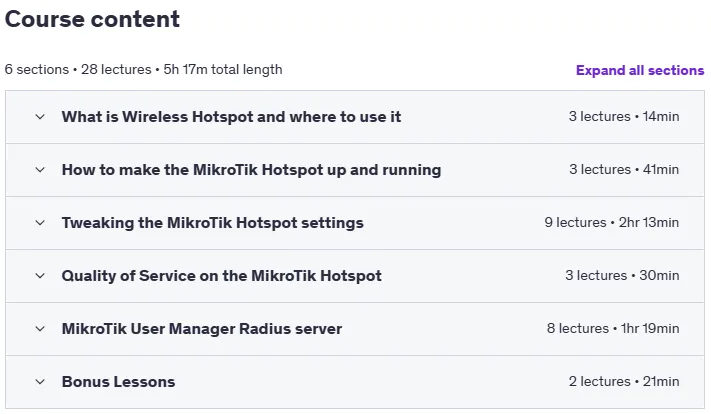
Task: Click the Expand all sections link
Action: point(640,70)
